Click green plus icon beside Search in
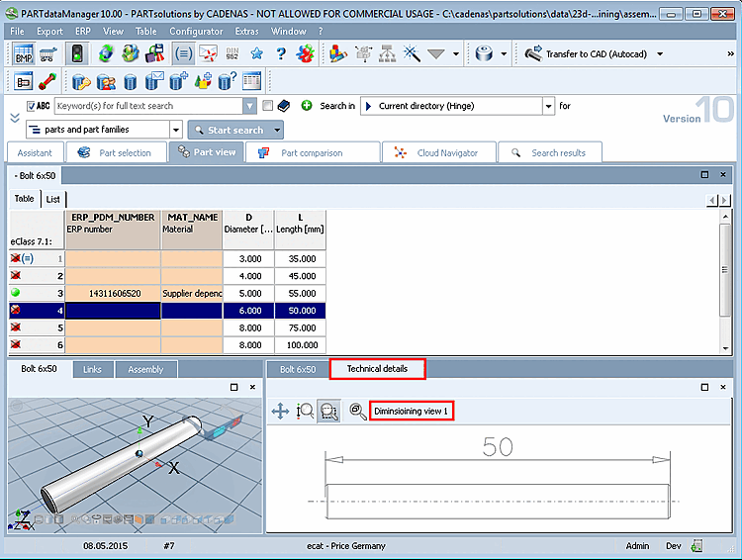Viewport: 742px width, 560px height. click(307, 106)
